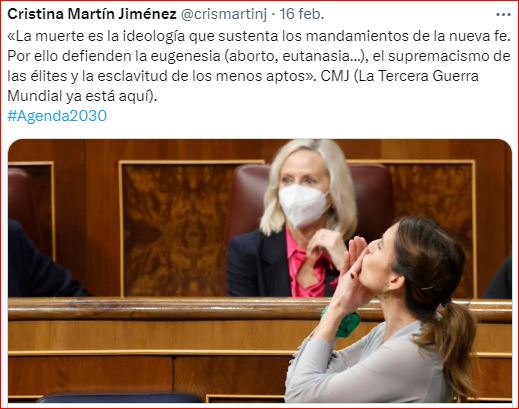Click the white face mask in the photo

point(303,206)
